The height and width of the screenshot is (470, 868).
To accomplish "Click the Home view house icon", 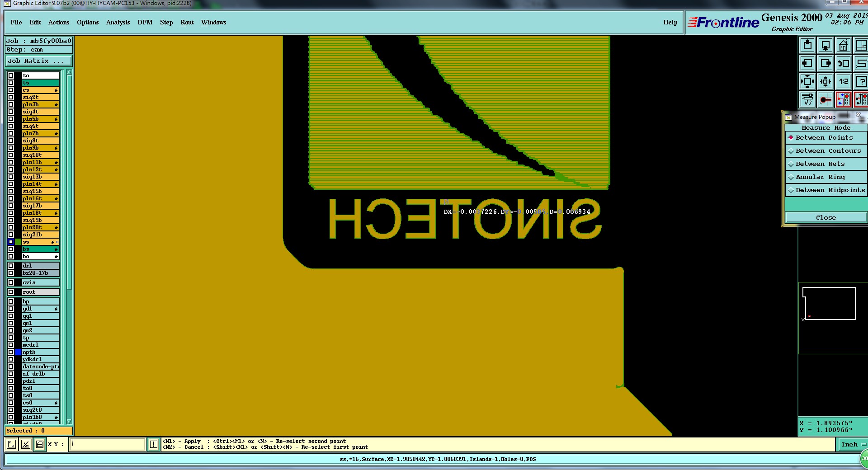I will point(844,46).
